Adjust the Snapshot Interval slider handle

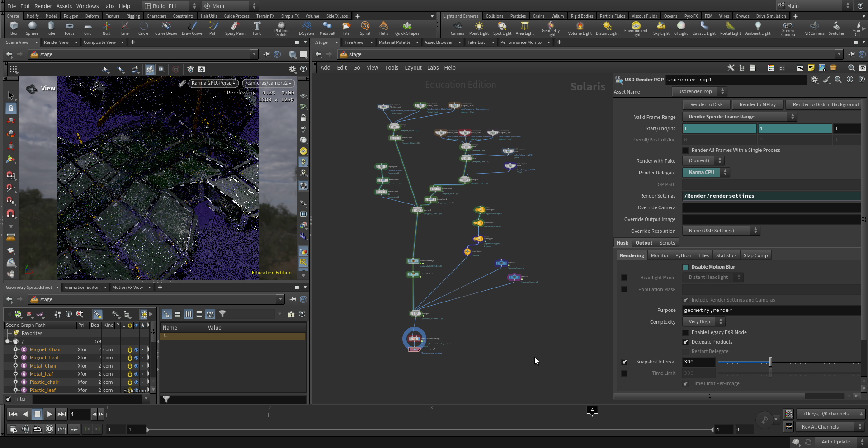coord(770,362)
